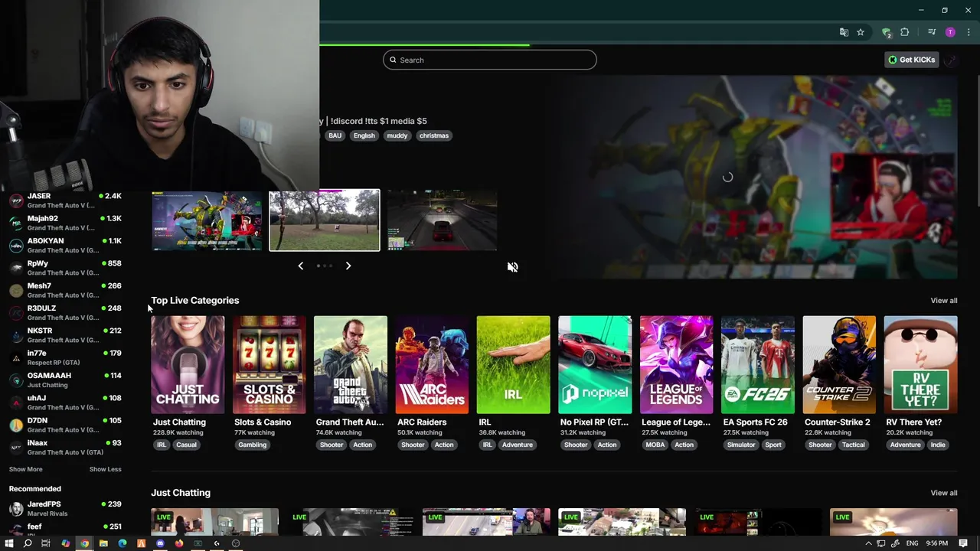Select the muddy tag
The width and height of the screenshot is (980, 551).
pyautogui.click(x=397, y=135)
